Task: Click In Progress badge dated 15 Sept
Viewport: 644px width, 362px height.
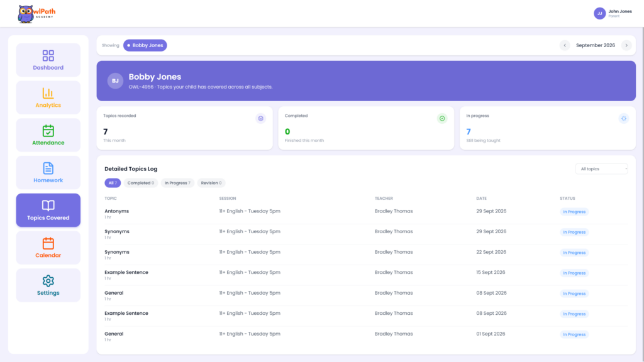Action: pyautogui.click(x=574, y=273)
